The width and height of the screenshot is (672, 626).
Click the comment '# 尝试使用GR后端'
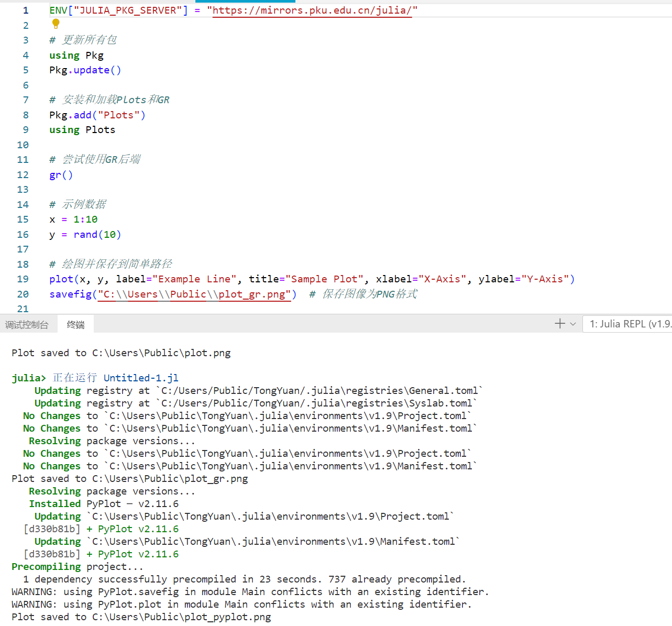click(95, 160)
